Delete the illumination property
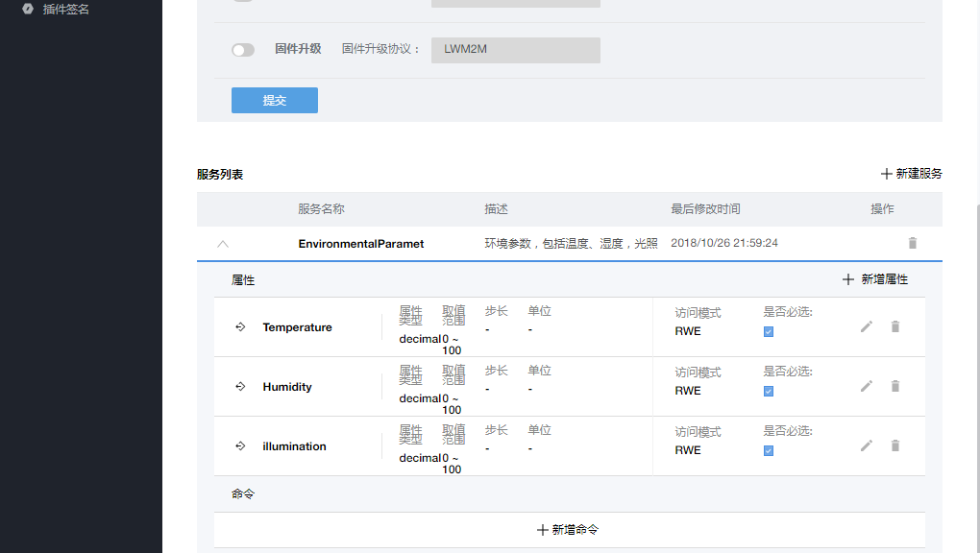980x553 pixels. point(895,445)
